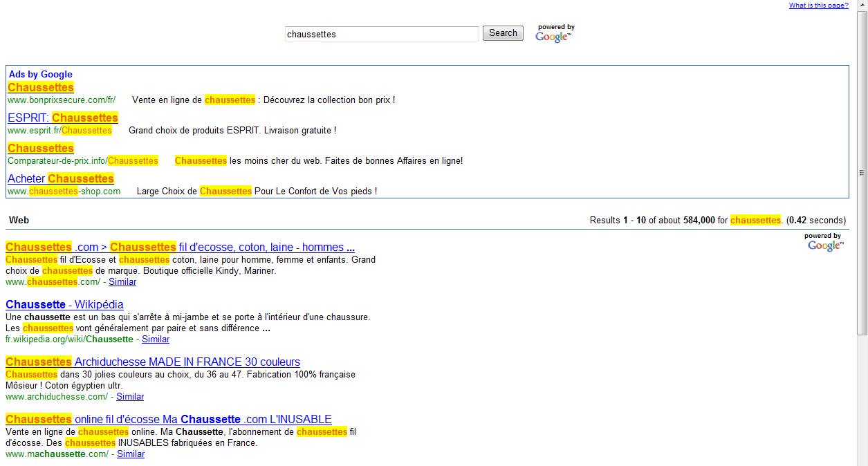This screenshot has width=868, height=466.
Task: Click the 'Web' results heading
Action: pos(19,221)
